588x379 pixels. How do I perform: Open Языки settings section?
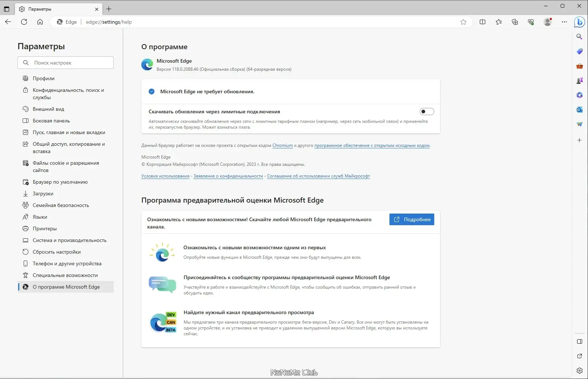click(66, 217)
